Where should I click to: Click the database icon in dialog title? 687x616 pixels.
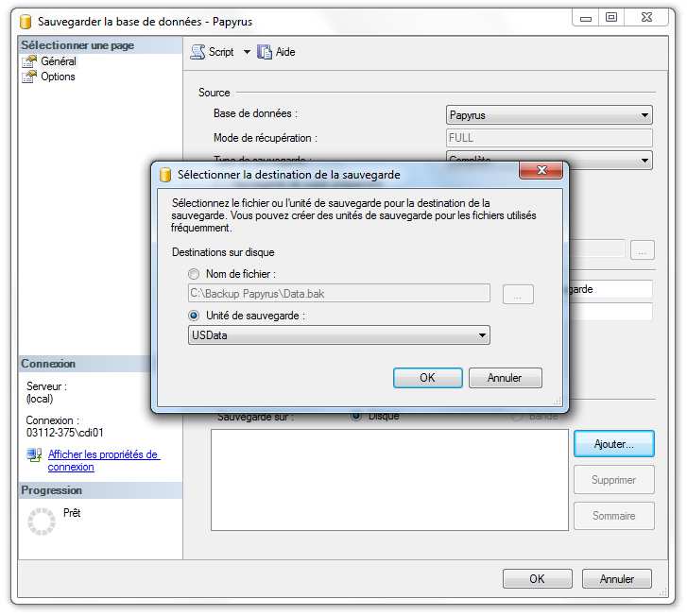[166, 175]
